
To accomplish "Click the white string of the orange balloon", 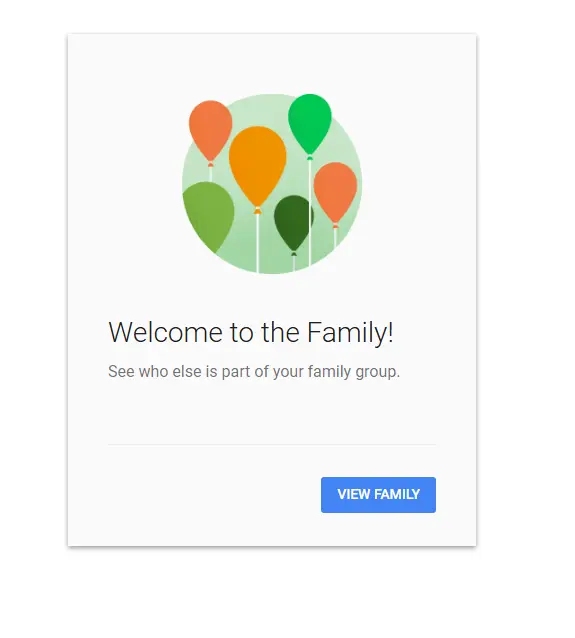I will click(x=257, y=243).
